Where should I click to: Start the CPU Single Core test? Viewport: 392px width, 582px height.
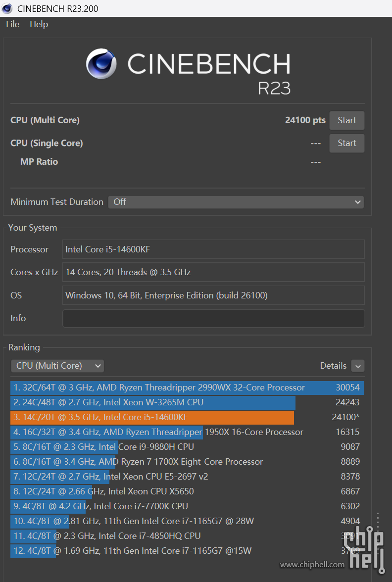pos(346,143)
